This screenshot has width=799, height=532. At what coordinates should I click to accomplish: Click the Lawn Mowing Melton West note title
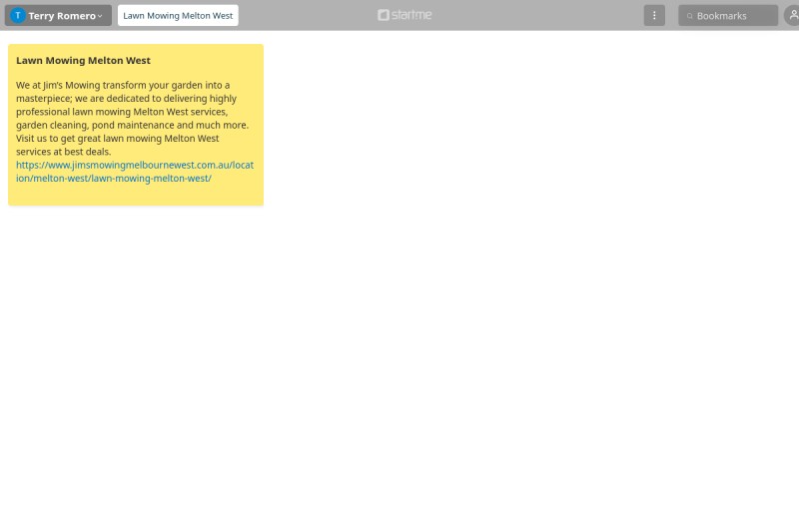83,61
